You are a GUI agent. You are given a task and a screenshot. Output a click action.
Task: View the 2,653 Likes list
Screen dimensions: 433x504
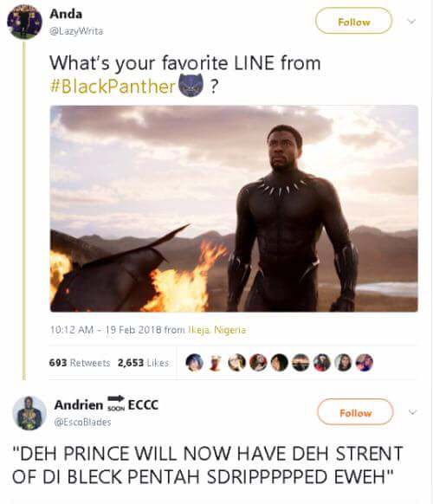(144, 363)
